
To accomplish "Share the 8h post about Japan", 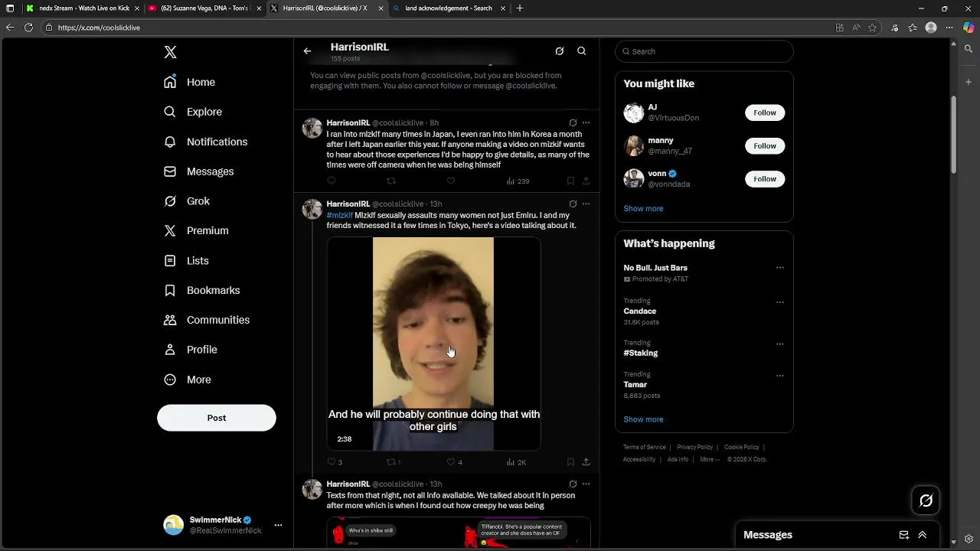I will pos(586,181).
